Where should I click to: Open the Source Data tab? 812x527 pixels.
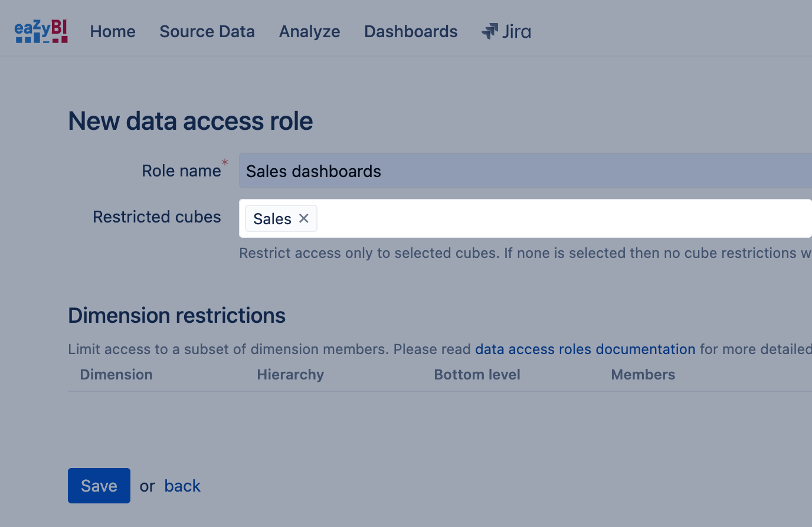[x=207, y=31]
